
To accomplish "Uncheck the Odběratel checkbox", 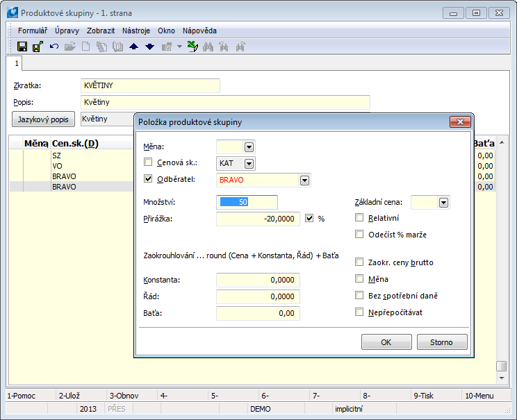I will click(147, 179).
